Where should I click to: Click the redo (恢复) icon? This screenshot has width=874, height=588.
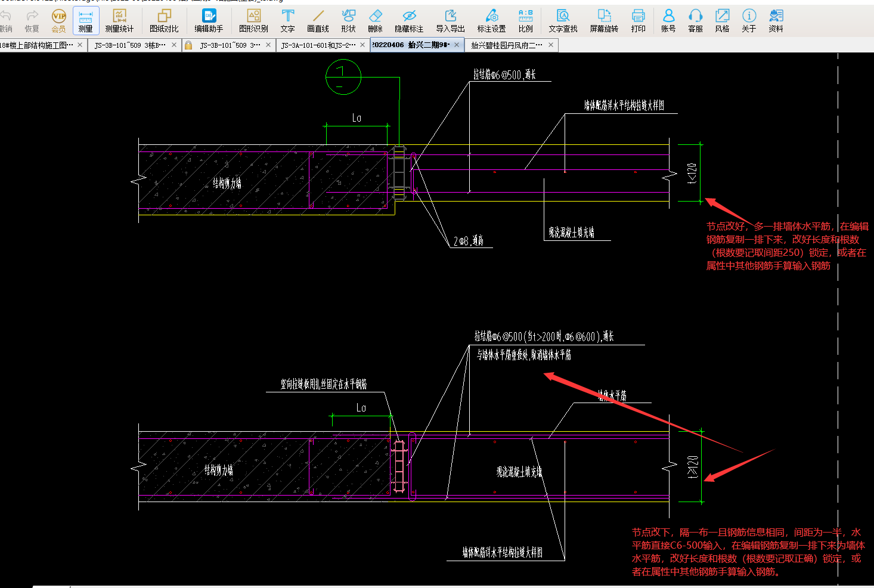(32, 21)
